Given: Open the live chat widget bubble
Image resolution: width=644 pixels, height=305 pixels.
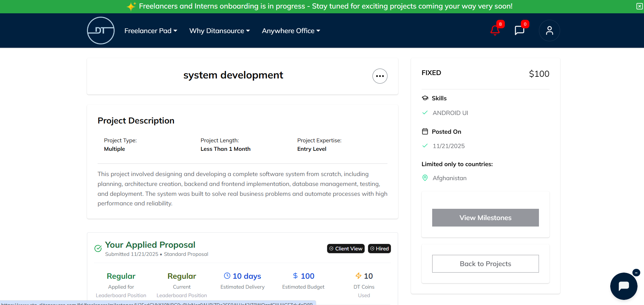Looking at the screenshot, I should coord(624,286).
